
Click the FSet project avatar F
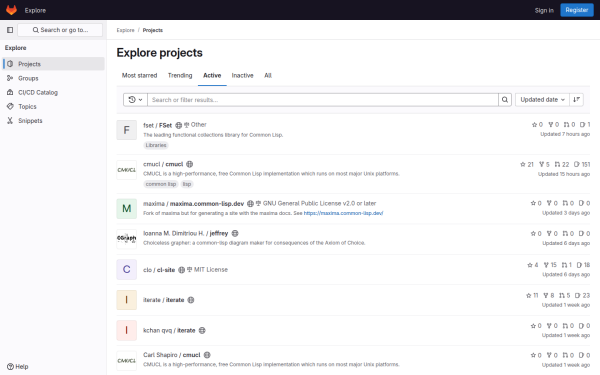[127, 130]
